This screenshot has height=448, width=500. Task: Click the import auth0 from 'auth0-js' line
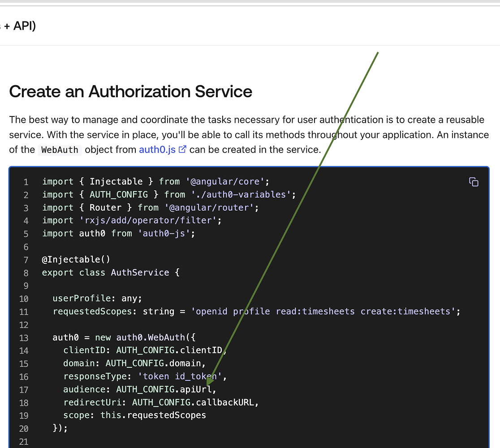[118, 233]
